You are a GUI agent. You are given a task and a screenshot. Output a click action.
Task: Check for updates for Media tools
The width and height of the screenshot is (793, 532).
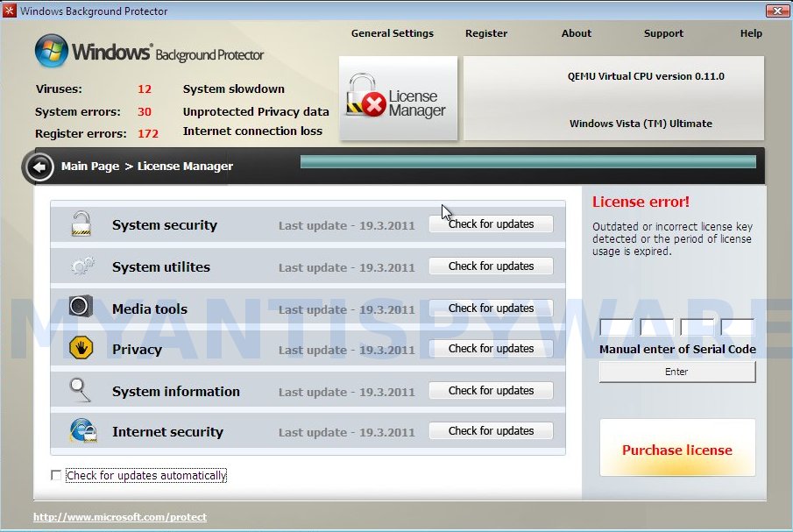coord(491,308)
